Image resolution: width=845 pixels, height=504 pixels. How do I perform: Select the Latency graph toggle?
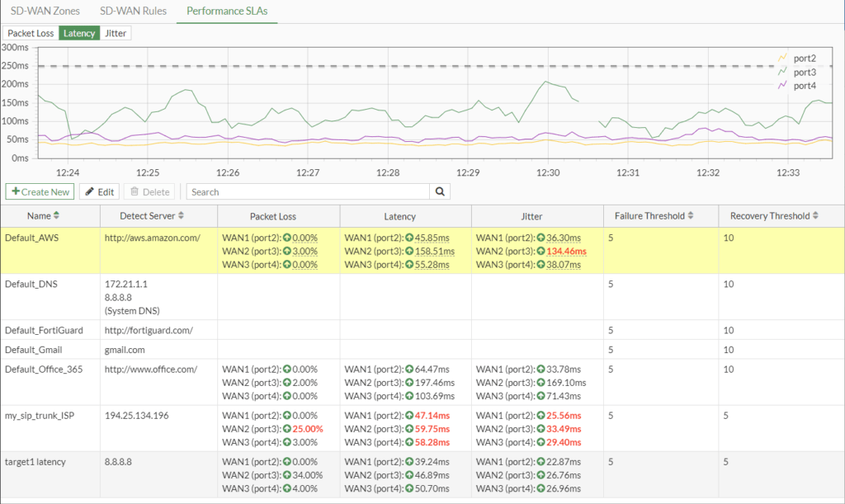point(79,34)
